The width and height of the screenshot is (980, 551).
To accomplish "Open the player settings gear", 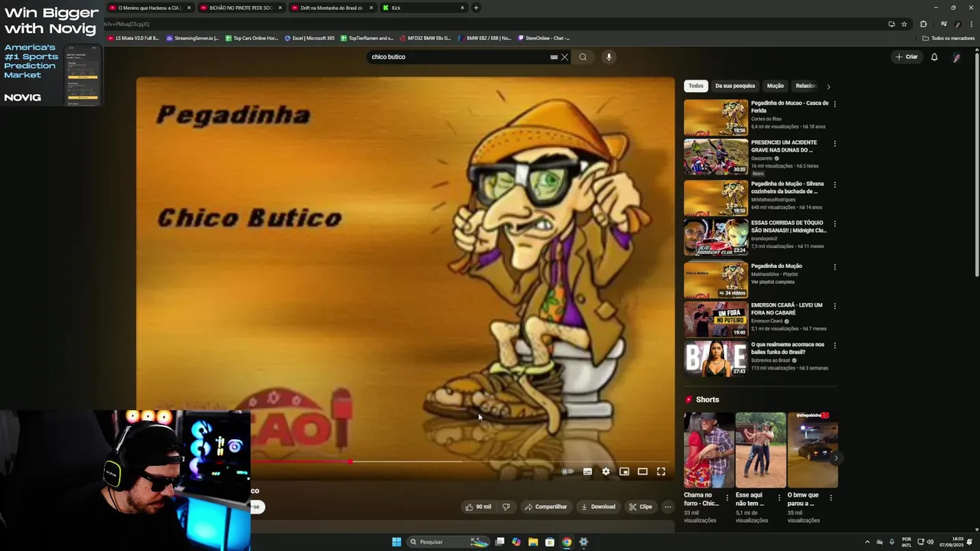I will pos(606,471).
